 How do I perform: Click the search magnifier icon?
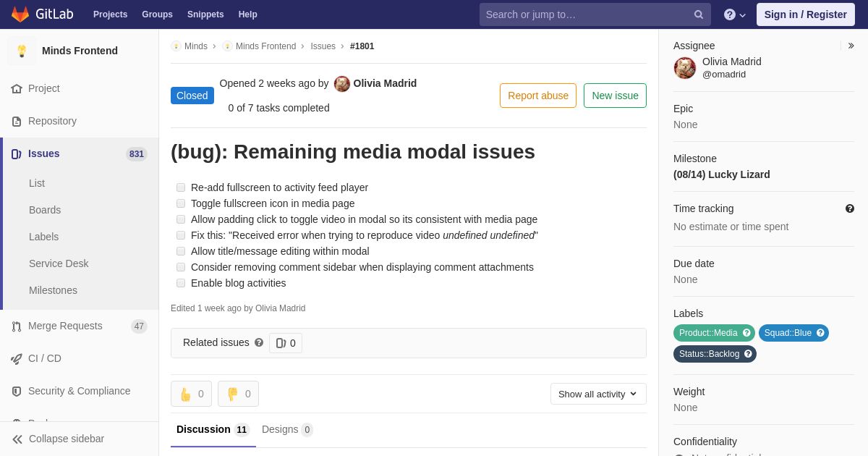699,14
